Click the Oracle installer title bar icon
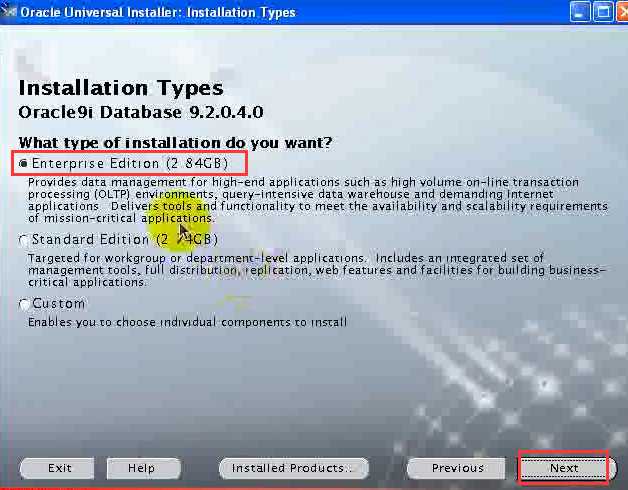The image size is (628, 490). coord(9,11)
